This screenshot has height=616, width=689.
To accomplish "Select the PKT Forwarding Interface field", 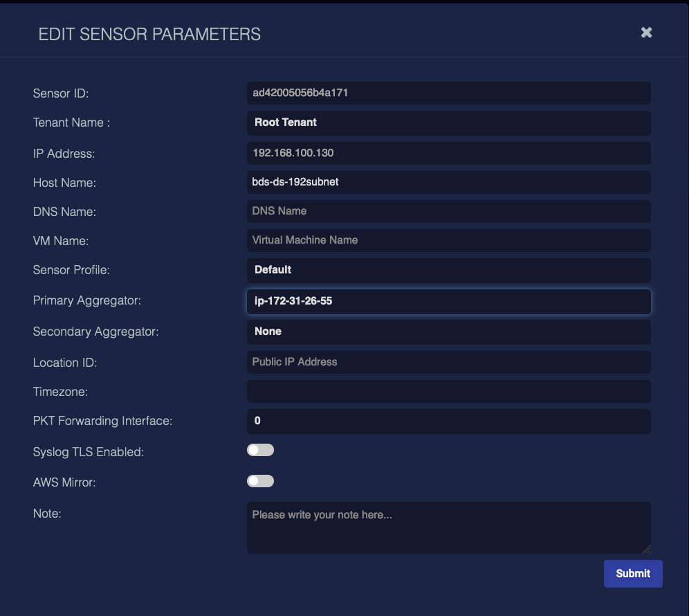I will tap(448, 421).
